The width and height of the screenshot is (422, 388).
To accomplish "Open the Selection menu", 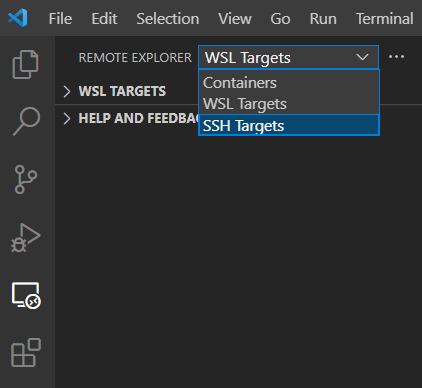I will coord(168,18).
